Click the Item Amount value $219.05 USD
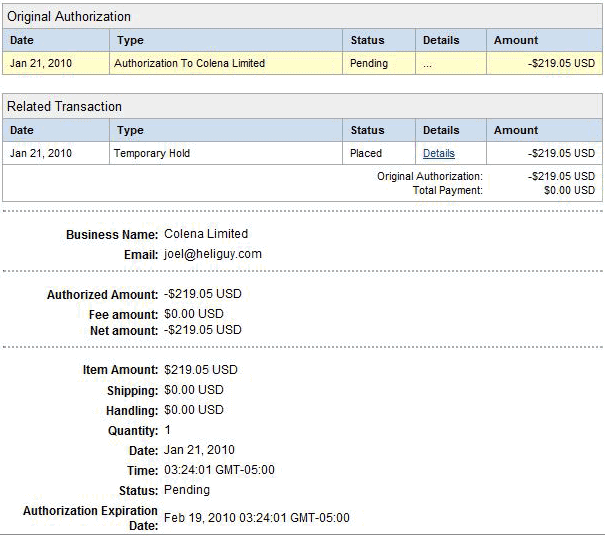 tap(200, 370)
